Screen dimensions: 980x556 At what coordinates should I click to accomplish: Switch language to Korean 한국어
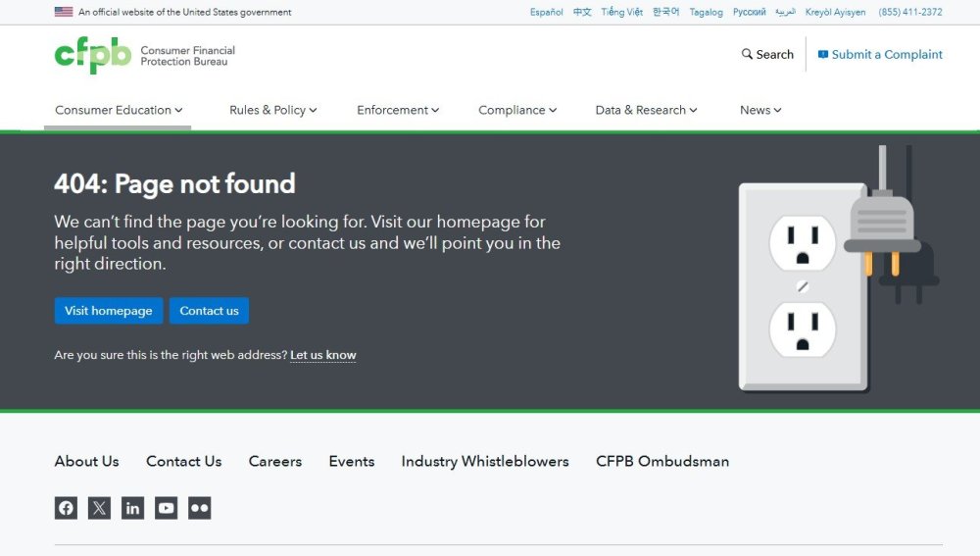coord(666,12)
